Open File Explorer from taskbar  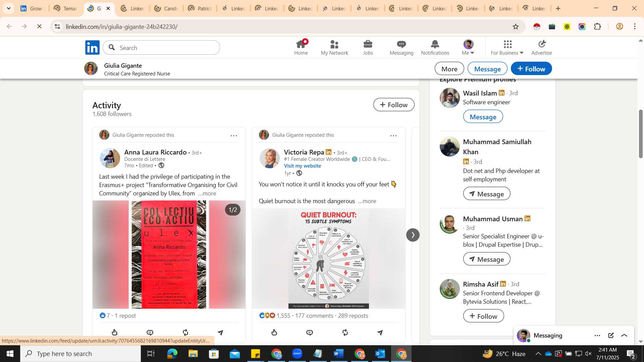pos(193,354)
